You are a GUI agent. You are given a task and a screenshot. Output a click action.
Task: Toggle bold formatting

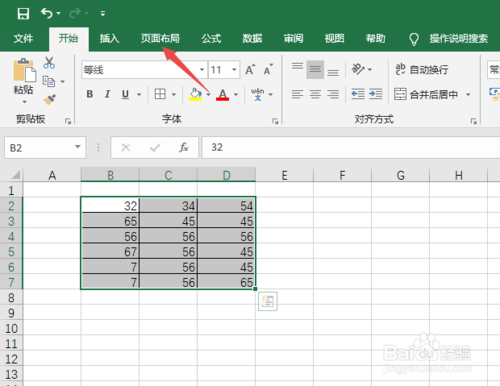(x=90, y=94)
